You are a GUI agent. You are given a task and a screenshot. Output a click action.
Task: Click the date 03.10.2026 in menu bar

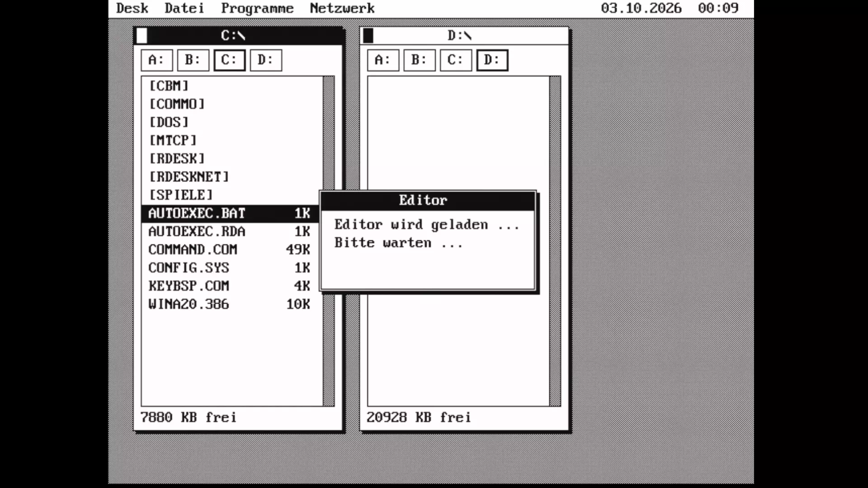(641, 8)
